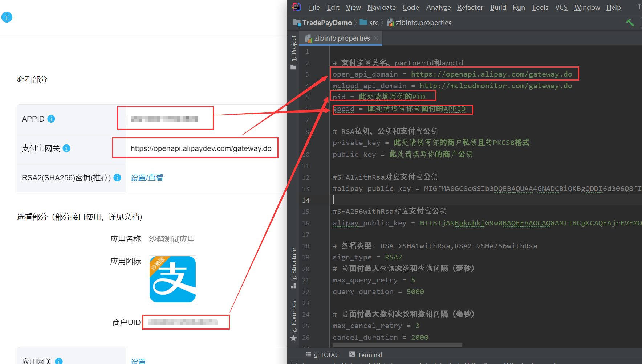Click the info icon next to 应用网关
Viewport: 642px width, 364px height.
pyautogui.click(x=59, y=361)
